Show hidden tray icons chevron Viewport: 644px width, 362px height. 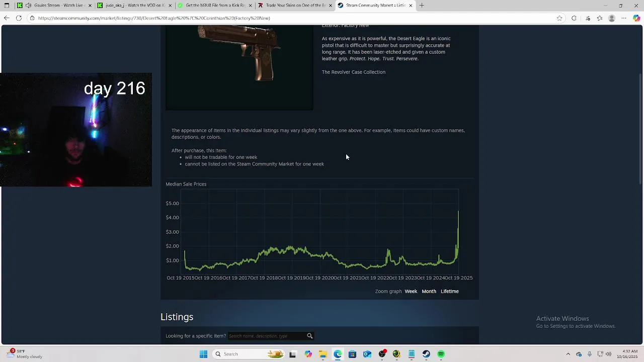[568, 354]
